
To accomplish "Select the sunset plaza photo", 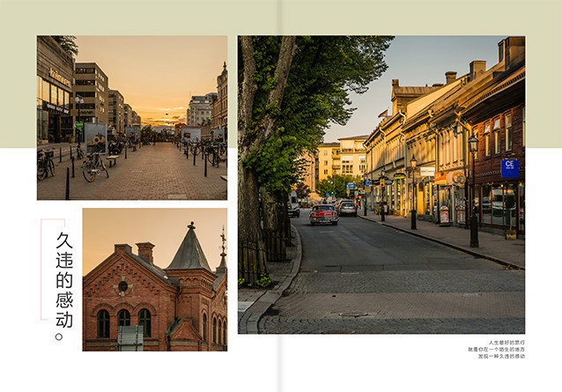I will pyautogui.click(x=131, y=117).
